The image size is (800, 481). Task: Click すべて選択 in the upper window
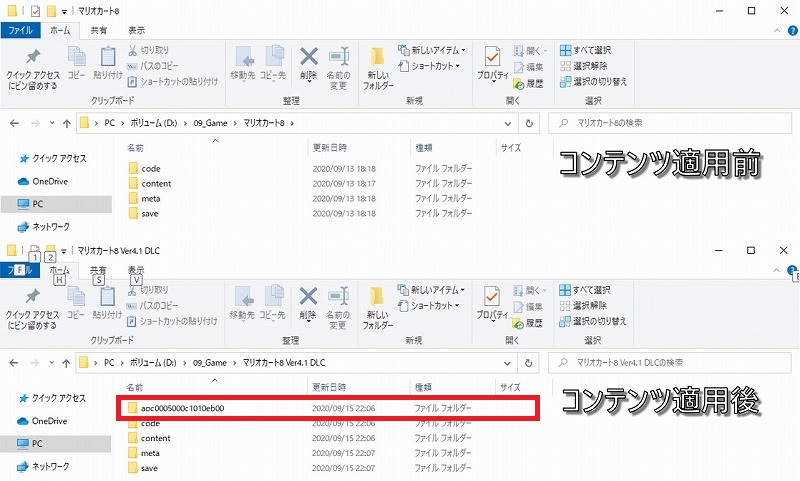[585, 50]
